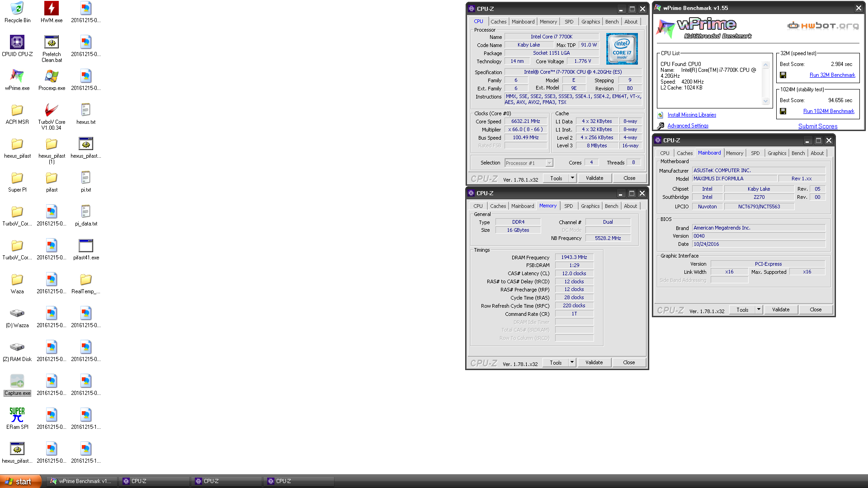Viewport: 868px width, 488px height.
Task: Click the NB Frequency 5528.2 MHz value
Action: [x=608, y=238]
